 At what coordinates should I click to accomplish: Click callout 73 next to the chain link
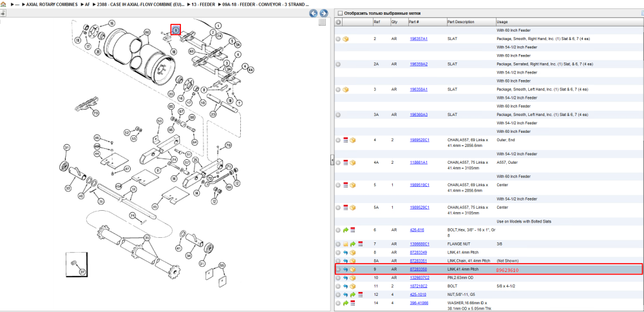[x=96, y=113]
